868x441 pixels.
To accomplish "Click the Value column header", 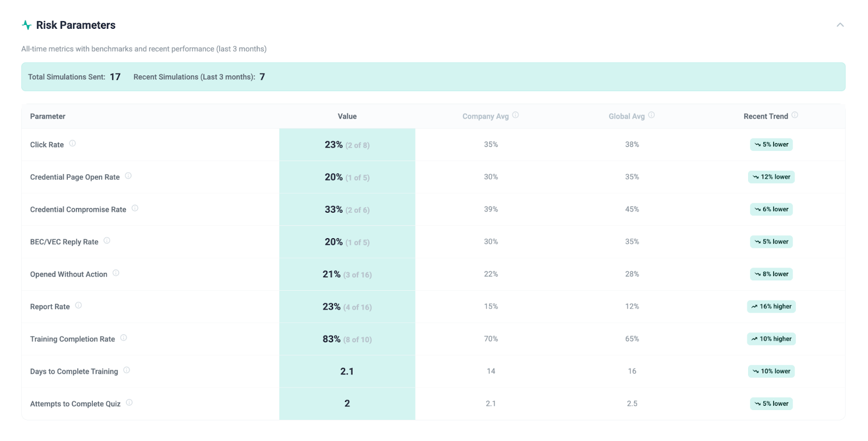I will point(347,117).
